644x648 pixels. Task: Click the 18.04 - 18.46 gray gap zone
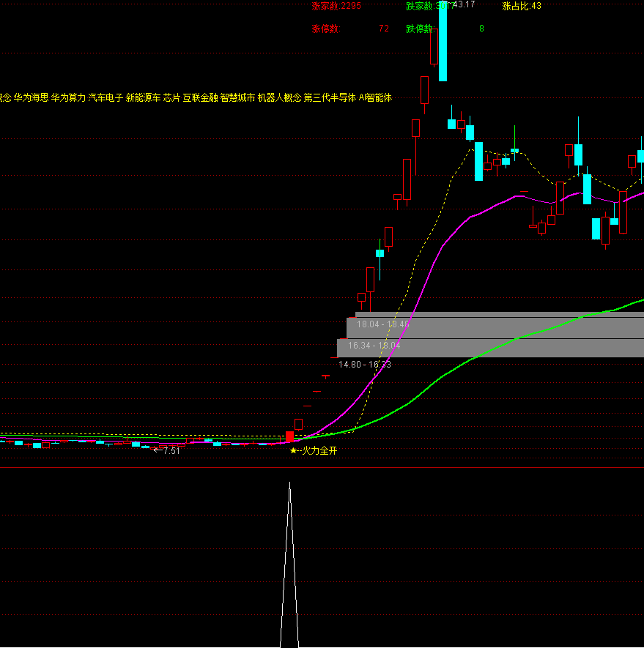(495, 324)
